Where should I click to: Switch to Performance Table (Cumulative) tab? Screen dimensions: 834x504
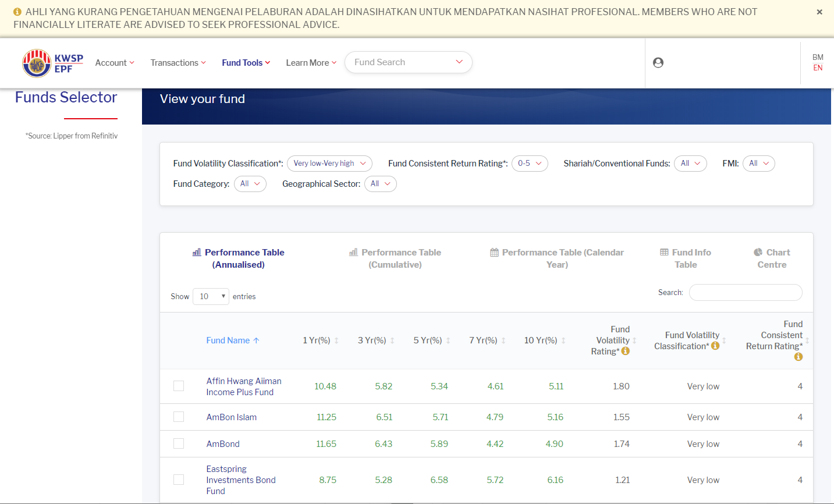coord(395,258)
